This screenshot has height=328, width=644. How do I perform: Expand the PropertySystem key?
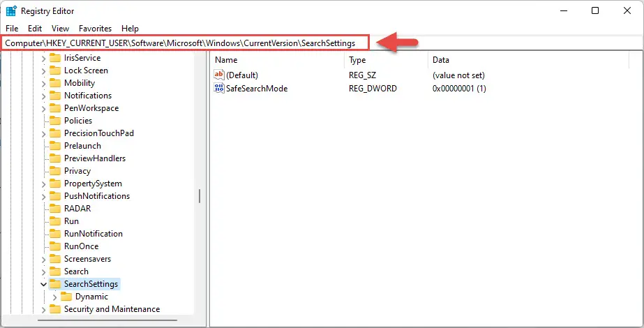click(43, 184)
